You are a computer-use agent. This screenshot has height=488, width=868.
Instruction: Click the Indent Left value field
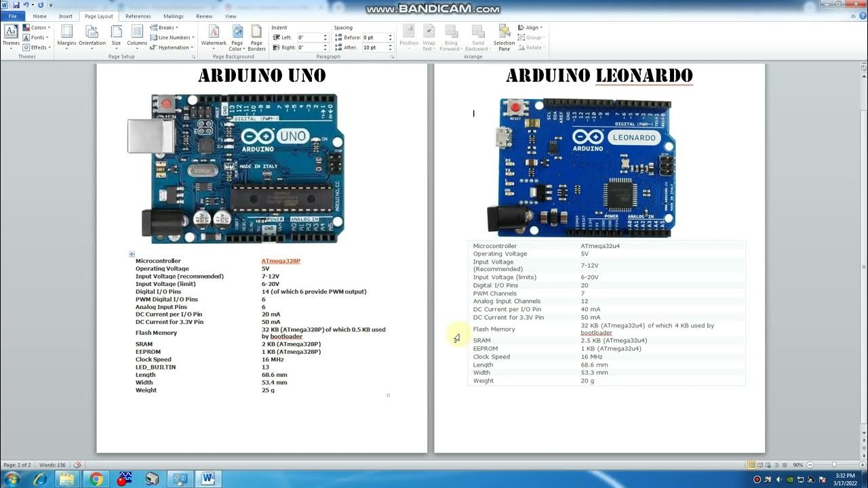pyautogui.click(x=309, y=37)
